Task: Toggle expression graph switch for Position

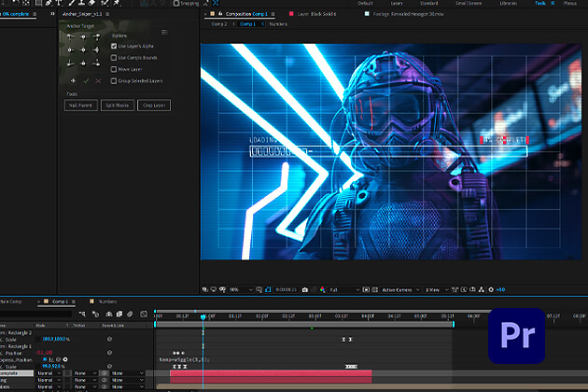Action: click(x=51, y=359)
